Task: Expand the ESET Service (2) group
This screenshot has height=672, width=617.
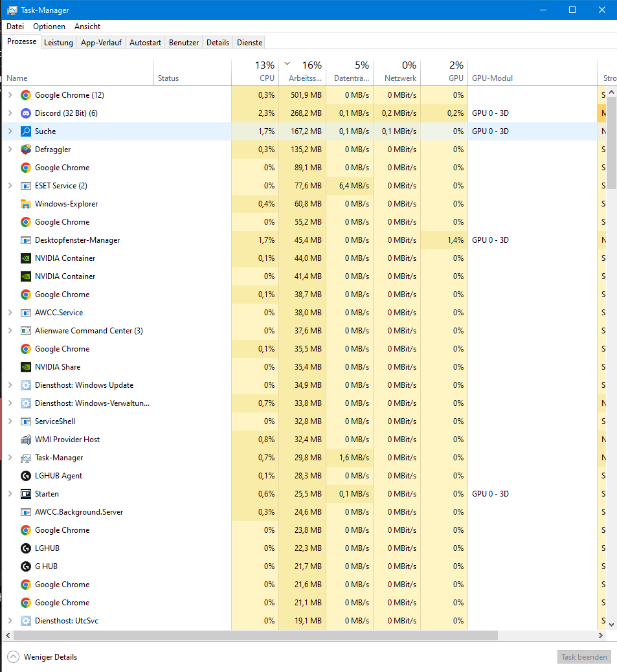Action: pyautogui.click(x=10, y=186)
